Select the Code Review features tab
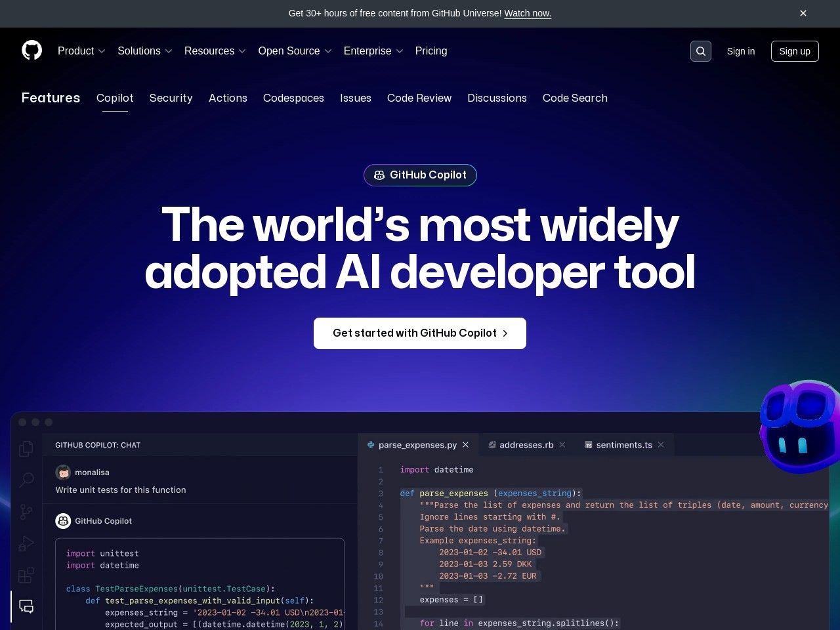 (x=419, y=98)
